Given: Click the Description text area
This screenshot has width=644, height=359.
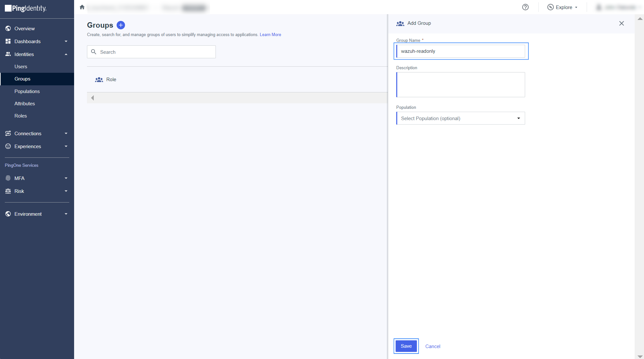Looking at the screenshot, I should click(460, 84).
